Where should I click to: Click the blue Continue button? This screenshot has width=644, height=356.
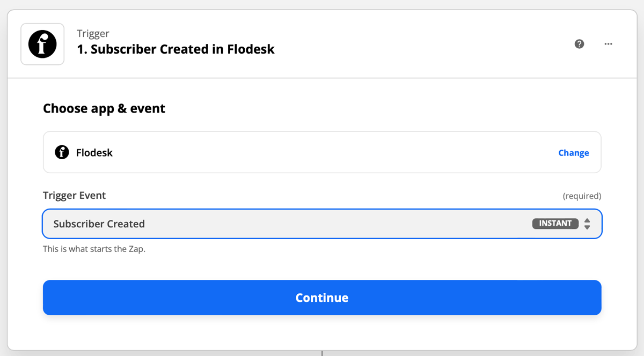pos(322,298)
